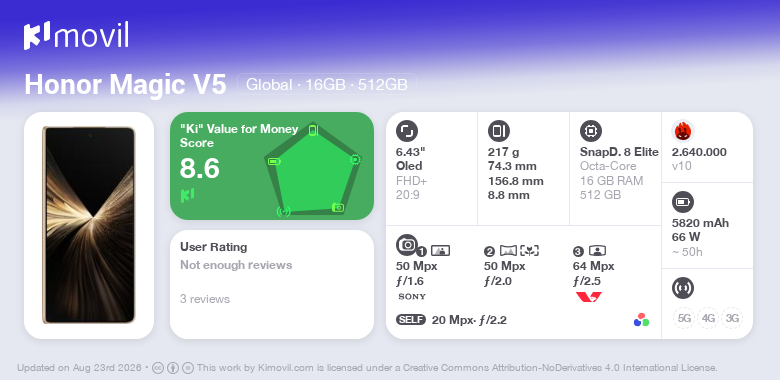Image resolution: width=780 pixels, height=380 pixels.
Task: Open the 3 reviews link
Action: pos(205,299)
